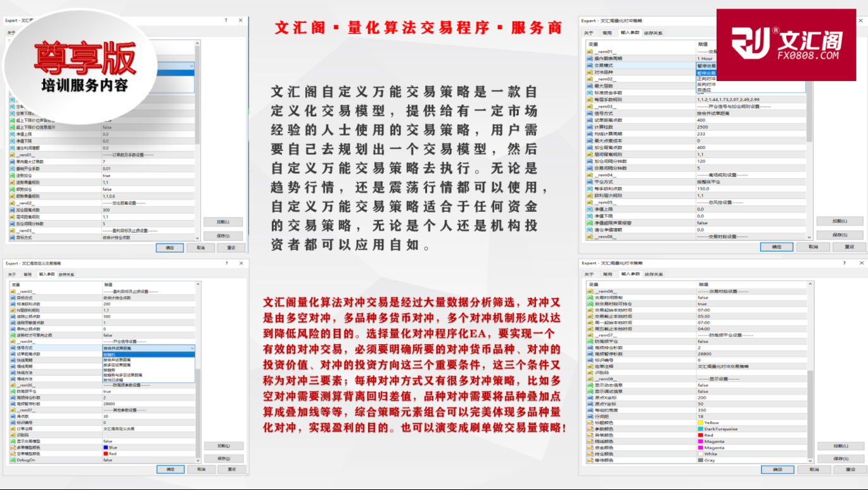Click the color icon beside 空单模型颜色
868x490 pixels.
(x=12, y=454)
